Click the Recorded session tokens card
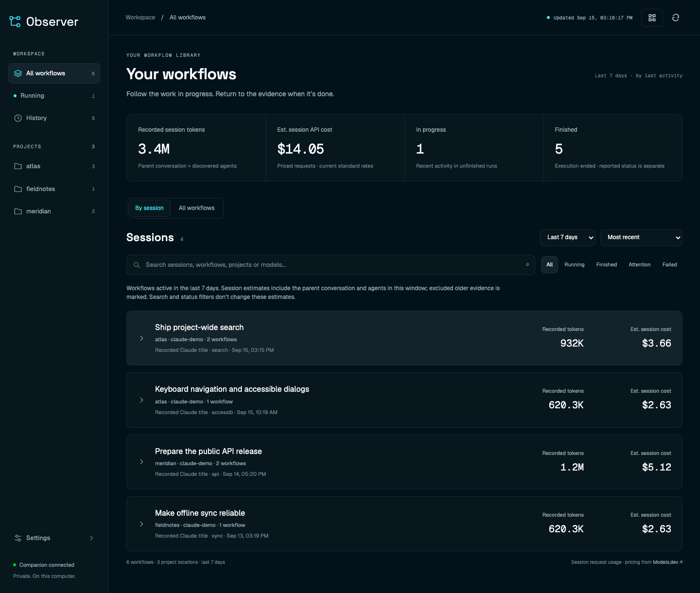The width and height of the screenshot is (700, 593). pos(196,148)
